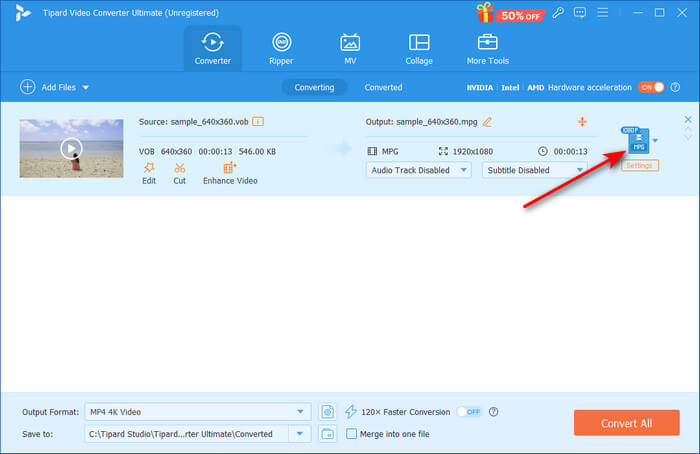The image size is (700, 454).
Task: Switch to the Ripper tab
Action: (281, 48)
